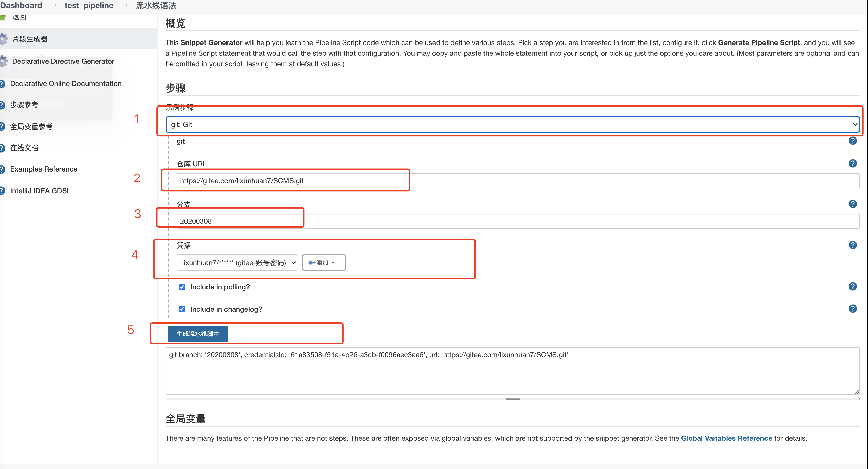Screen dimensions: 868x469
Task: Expand the 添加 credentials button menu
Action: (324, 263)
